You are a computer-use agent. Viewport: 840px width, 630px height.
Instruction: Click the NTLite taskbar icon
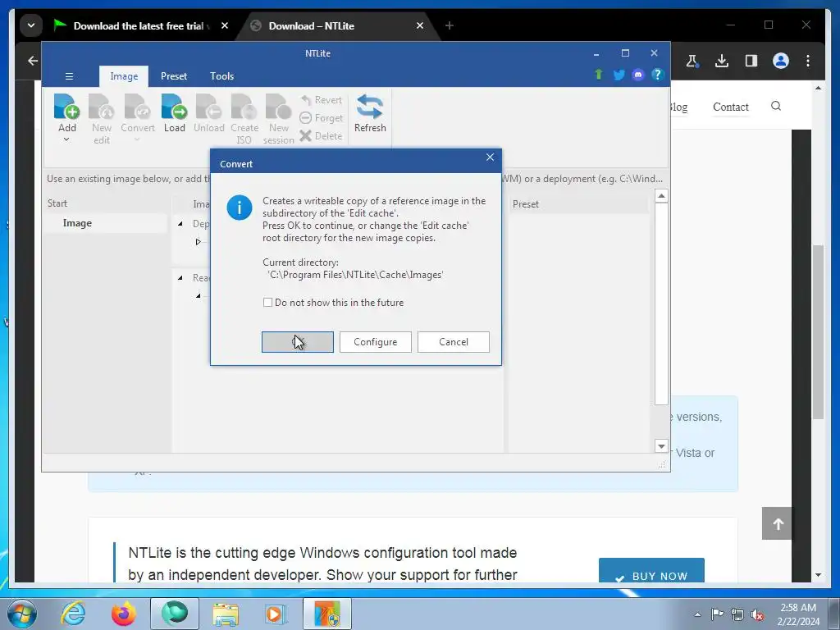point(327,614)
